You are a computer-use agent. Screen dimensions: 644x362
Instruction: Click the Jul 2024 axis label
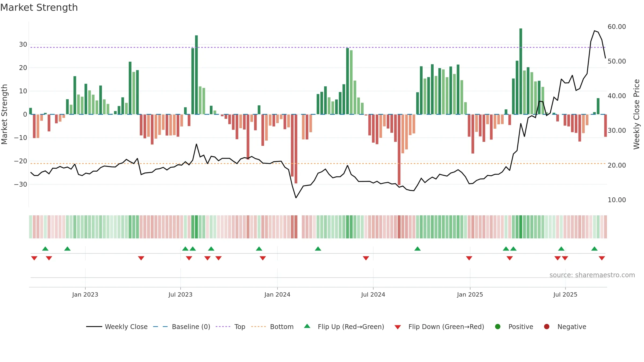(373, 295)
